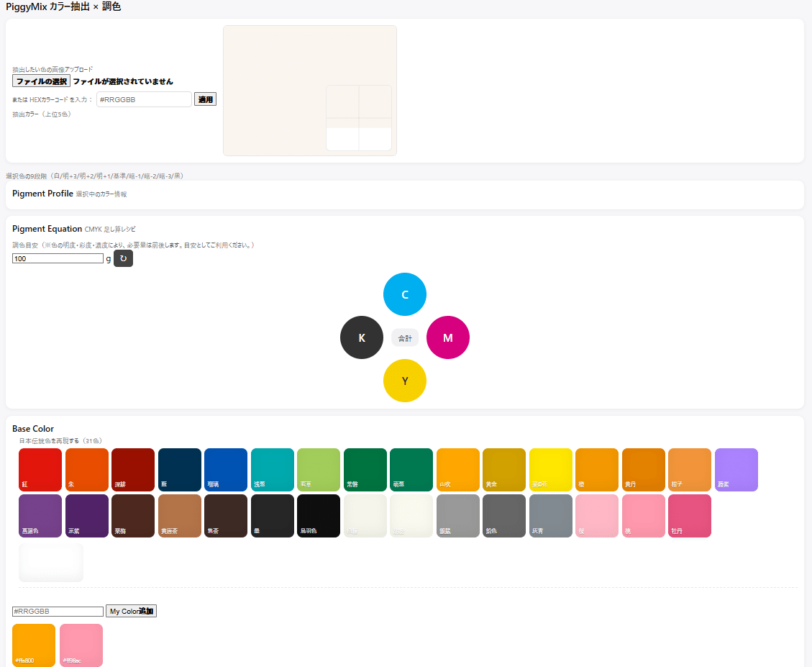
Task: Focus the HEX color code input beside 適用
Action: (144, 99)
